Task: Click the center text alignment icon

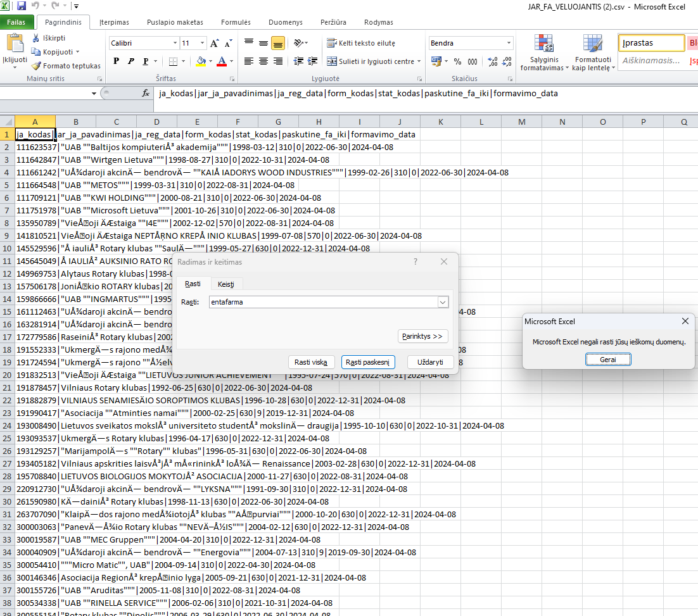Action: point(263,61)
